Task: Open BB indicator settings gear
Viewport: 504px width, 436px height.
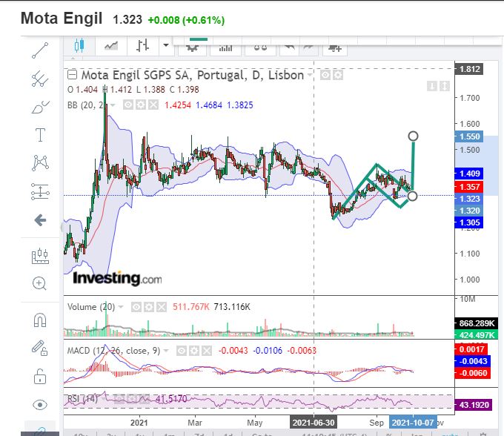Action: 141,105
